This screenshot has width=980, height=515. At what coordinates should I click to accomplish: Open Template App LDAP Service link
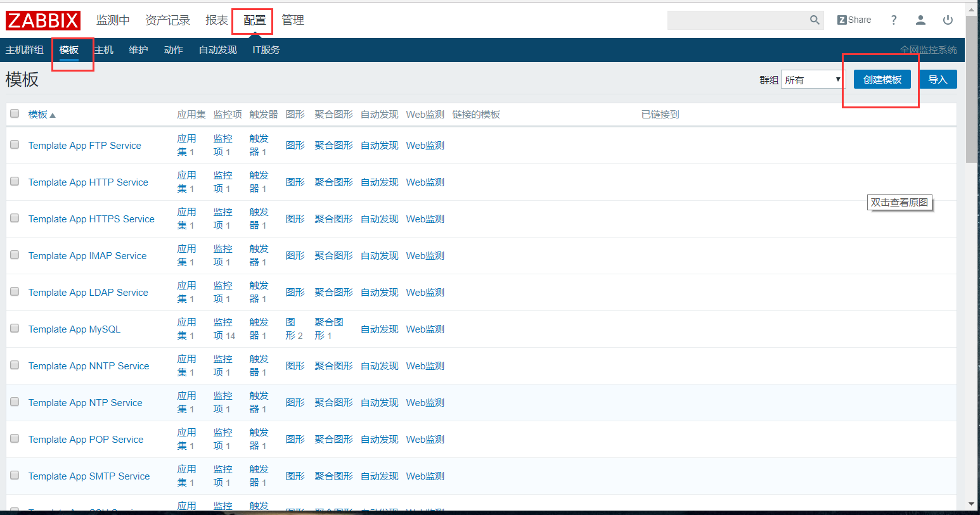(88, 293)
